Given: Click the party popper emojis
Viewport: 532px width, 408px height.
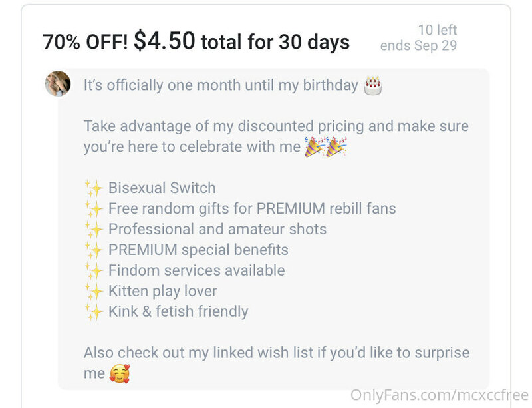Looking at the screenshot, I should (326, 146).
